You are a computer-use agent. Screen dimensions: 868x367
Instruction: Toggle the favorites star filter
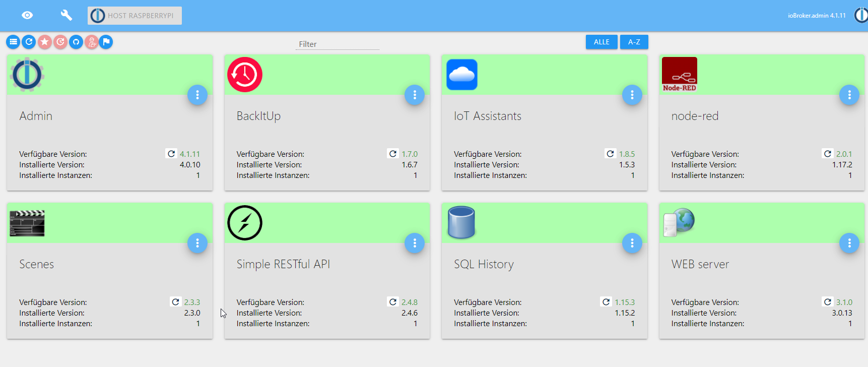[45, 42]
